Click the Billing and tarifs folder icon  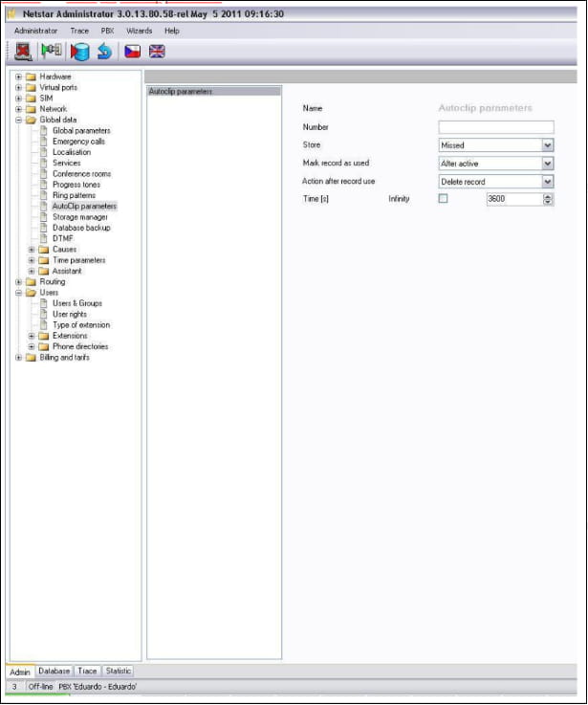coord(31,358)
